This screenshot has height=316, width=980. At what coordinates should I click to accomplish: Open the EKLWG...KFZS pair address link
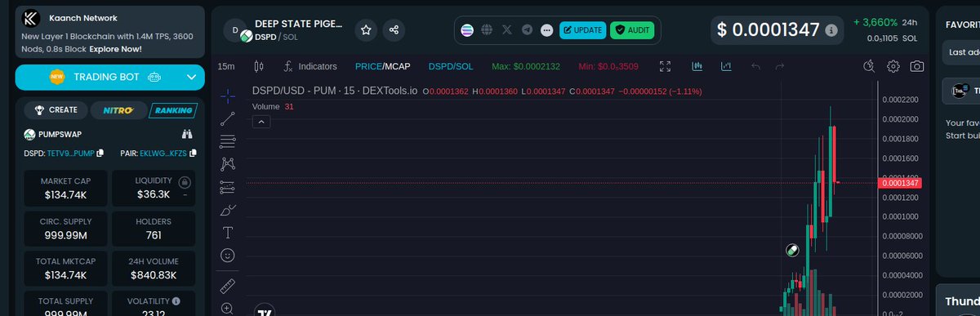(163, 153)
